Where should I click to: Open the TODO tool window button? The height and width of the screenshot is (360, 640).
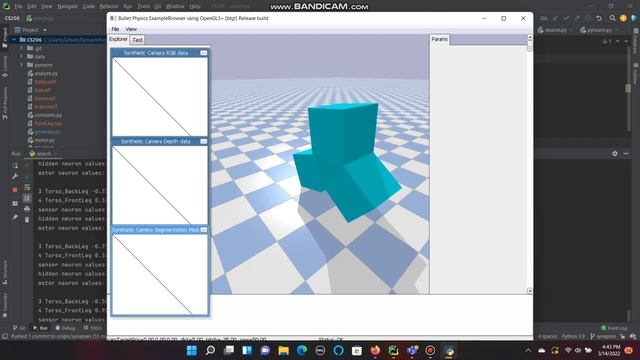(93, 328)
